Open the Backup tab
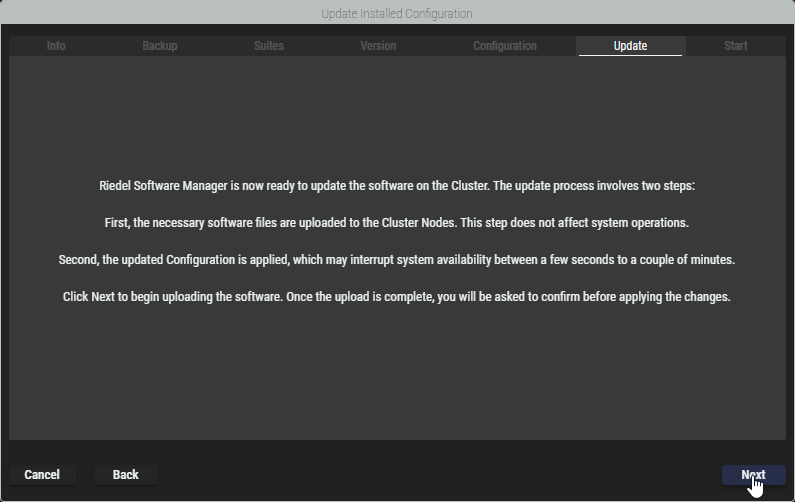This screenshot has height=502, width=795. pyautogui.click(x=160, y=46)
